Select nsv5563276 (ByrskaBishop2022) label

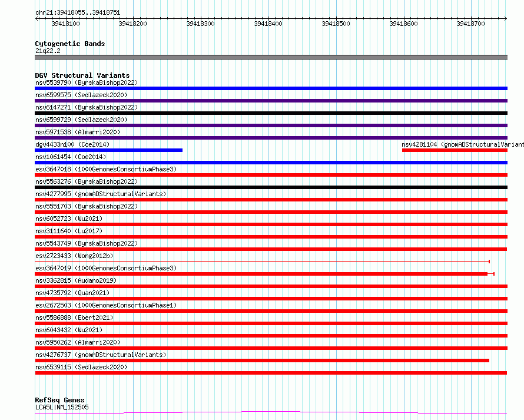[87, 181]
